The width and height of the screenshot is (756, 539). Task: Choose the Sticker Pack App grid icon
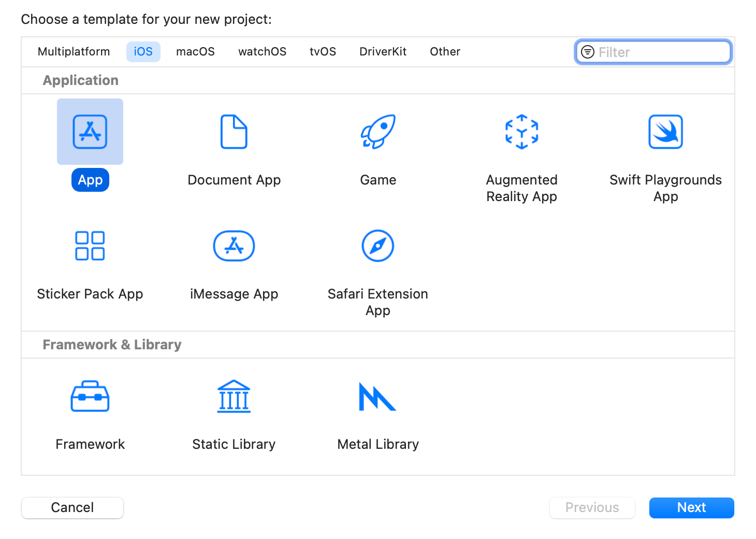click(90, 246)
